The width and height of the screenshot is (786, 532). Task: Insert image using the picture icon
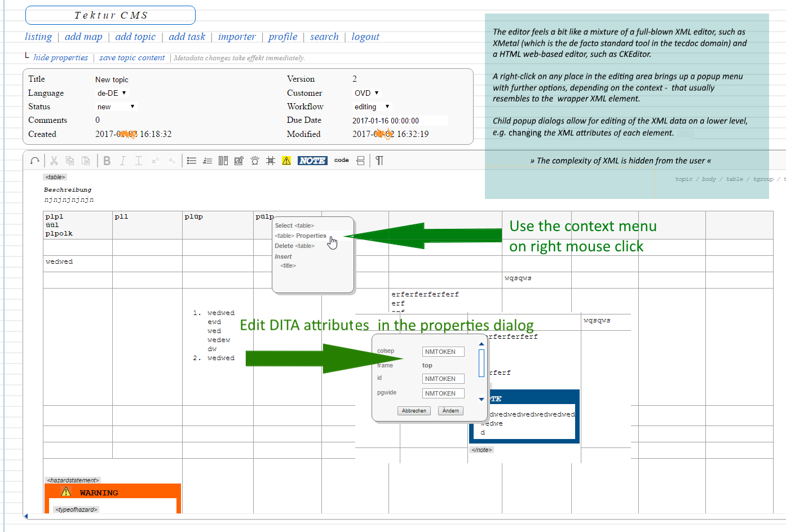point(239,161)
